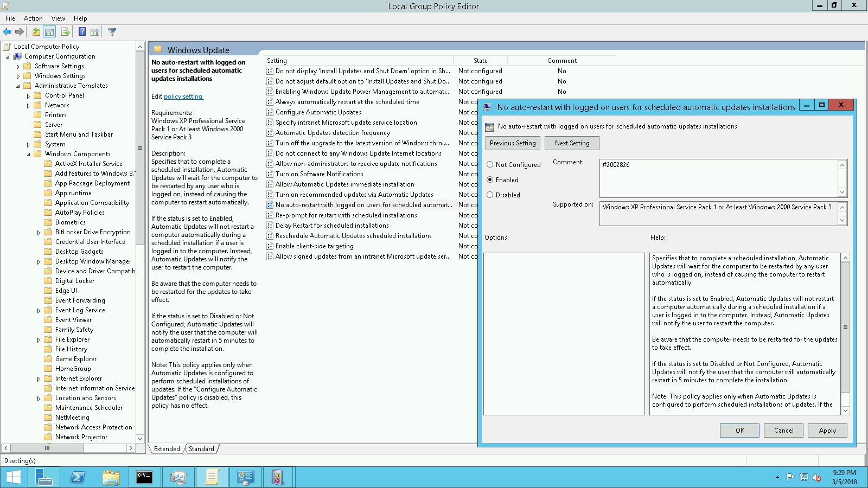
Task: Click the Apply button
Action: tap(827, 430)
